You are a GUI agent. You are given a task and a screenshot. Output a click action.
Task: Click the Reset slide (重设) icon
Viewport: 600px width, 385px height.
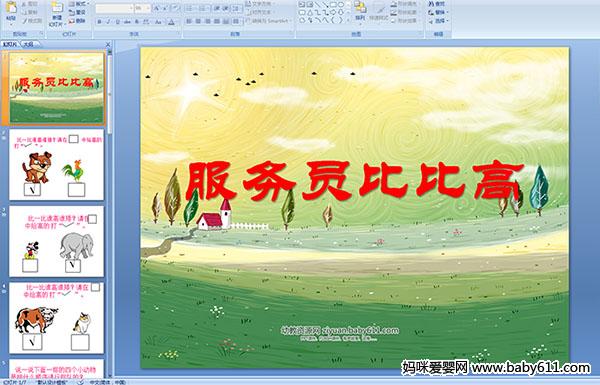(x=77, y=13)
